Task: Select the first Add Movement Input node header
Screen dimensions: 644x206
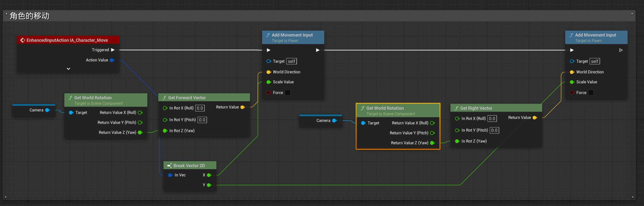Action: point(293,37)
